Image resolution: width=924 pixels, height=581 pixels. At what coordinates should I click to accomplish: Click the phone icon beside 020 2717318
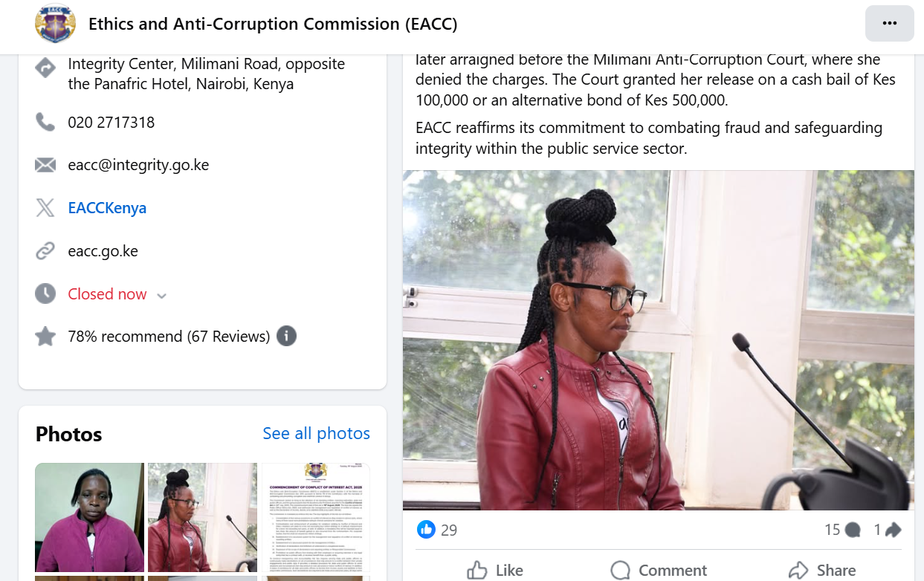(x=45, y=122)
